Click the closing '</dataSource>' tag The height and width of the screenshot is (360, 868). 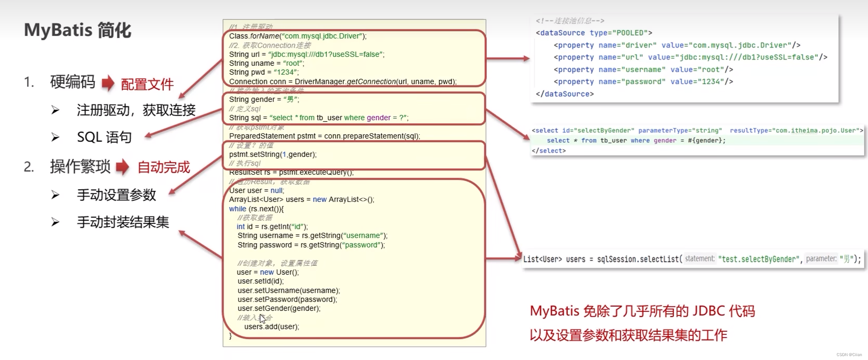pyautogui.click(x=565, y=94)
